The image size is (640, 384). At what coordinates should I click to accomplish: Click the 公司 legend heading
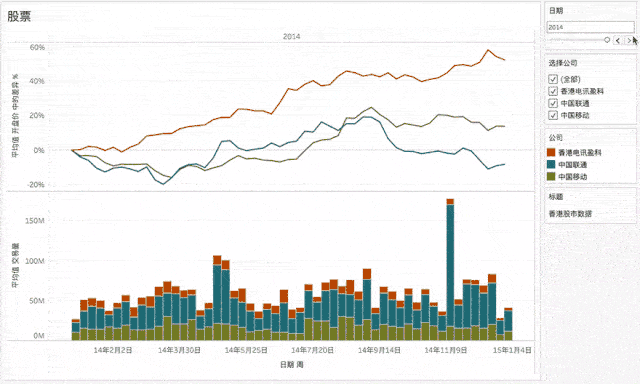click(556, 138)
